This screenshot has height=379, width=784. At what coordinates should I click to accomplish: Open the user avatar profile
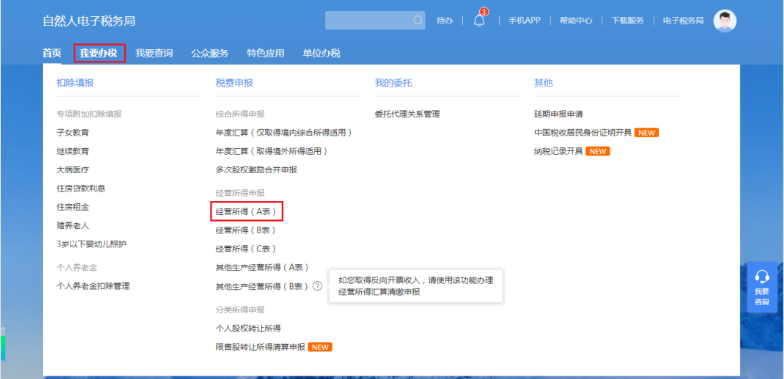click(x=724, y=20)
